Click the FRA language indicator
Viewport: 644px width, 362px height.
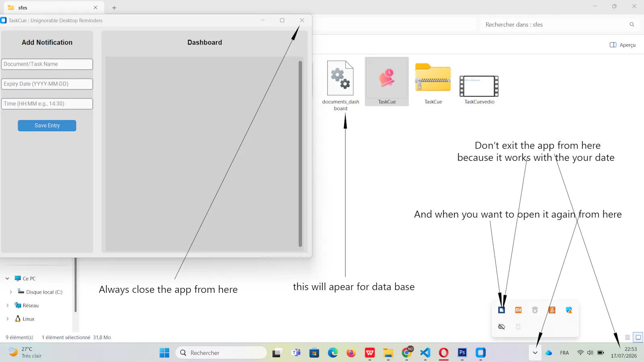coord(564,353)
